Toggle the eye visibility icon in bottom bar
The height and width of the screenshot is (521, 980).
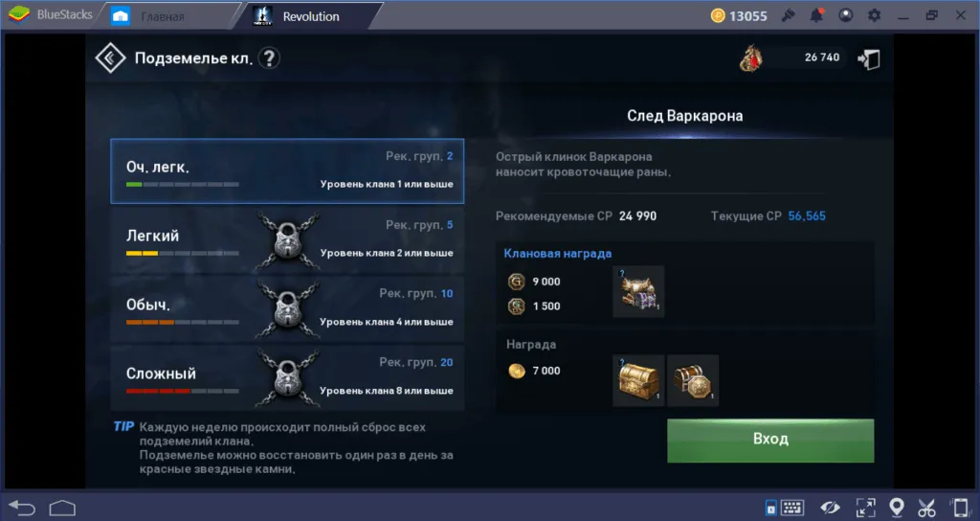tap(830, 508)
